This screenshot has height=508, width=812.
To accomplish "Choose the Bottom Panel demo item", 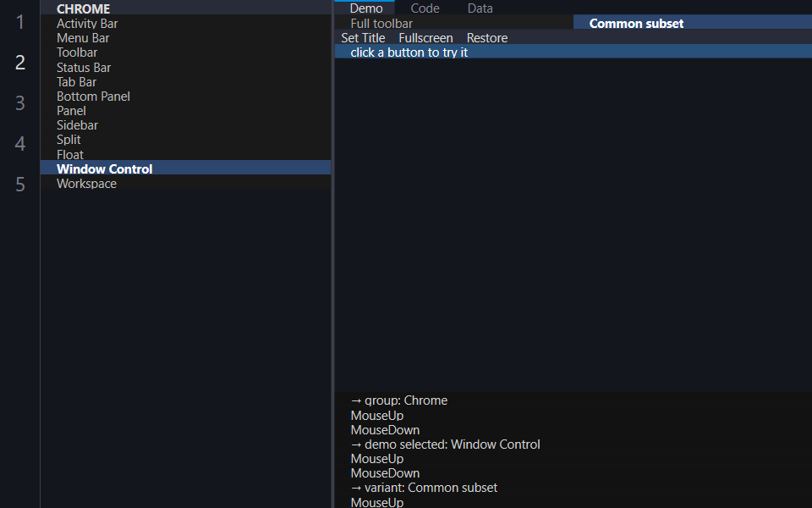I will tap(185, 97).
